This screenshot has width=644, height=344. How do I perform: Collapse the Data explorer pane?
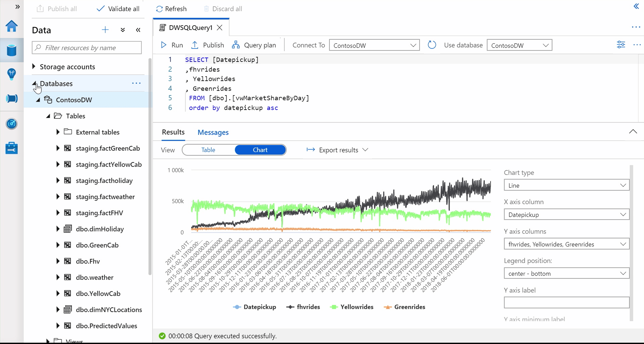pos(138,30)
